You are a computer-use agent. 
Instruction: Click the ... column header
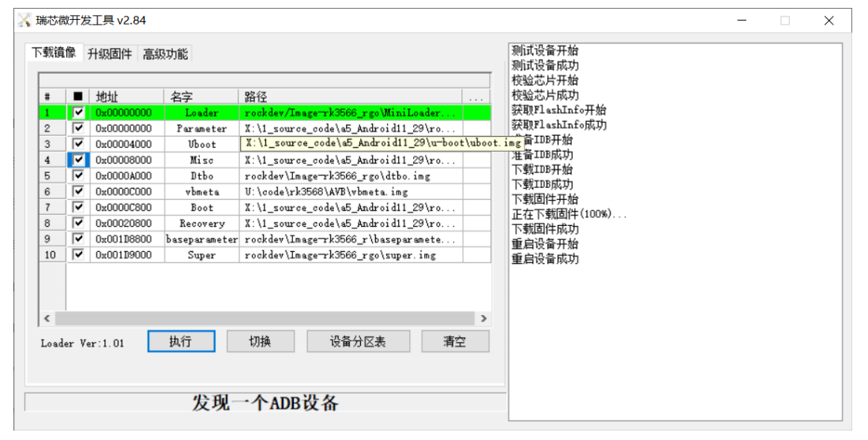[x=476, y=97]
